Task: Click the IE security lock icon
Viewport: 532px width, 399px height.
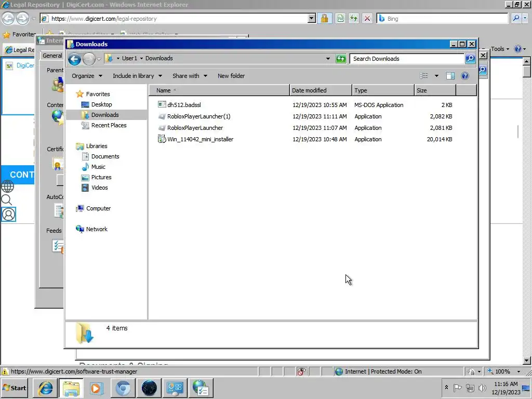Action: click(x=324, y=18)
